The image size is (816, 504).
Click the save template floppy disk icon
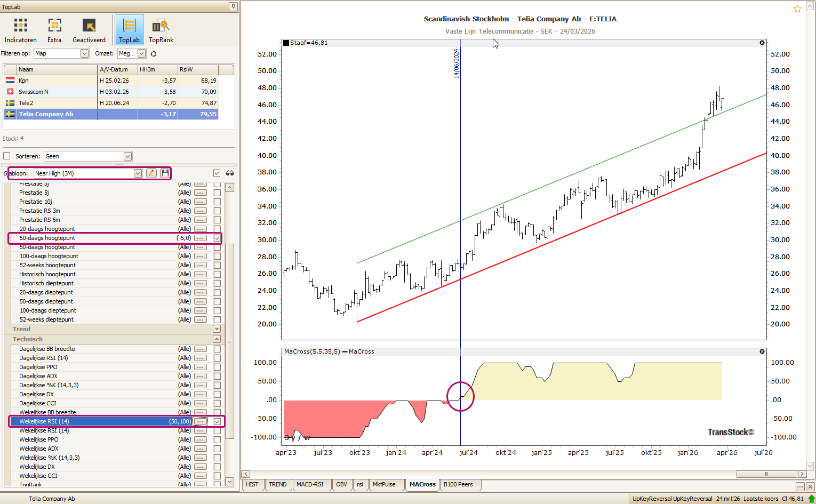tap(165, 173)
